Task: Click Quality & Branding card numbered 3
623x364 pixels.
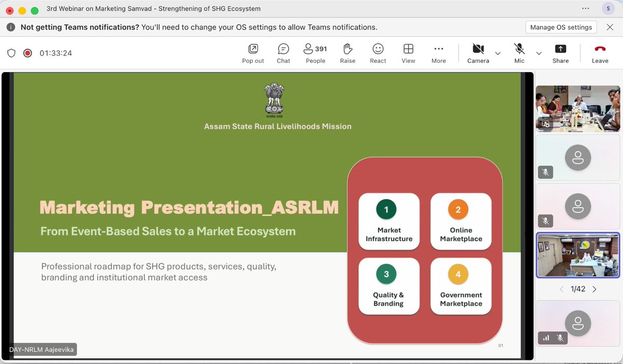Action: 389,286
